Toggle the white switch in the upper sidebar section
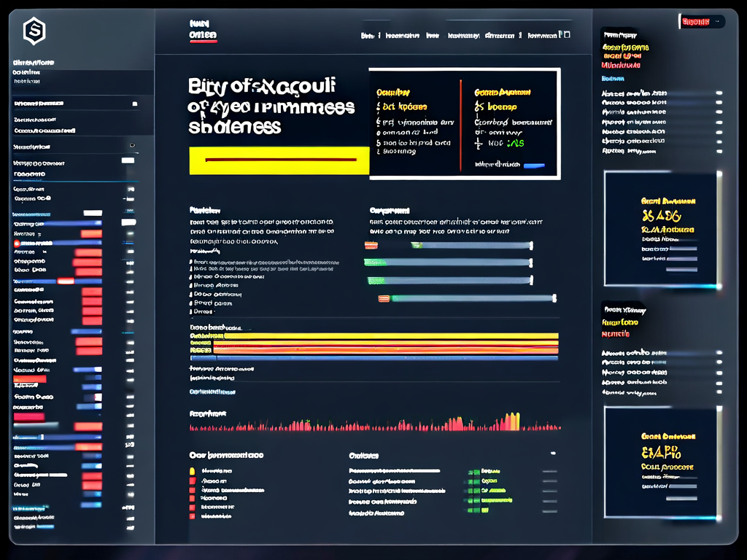This screenshot has width=747, height=560. point(128,160)
